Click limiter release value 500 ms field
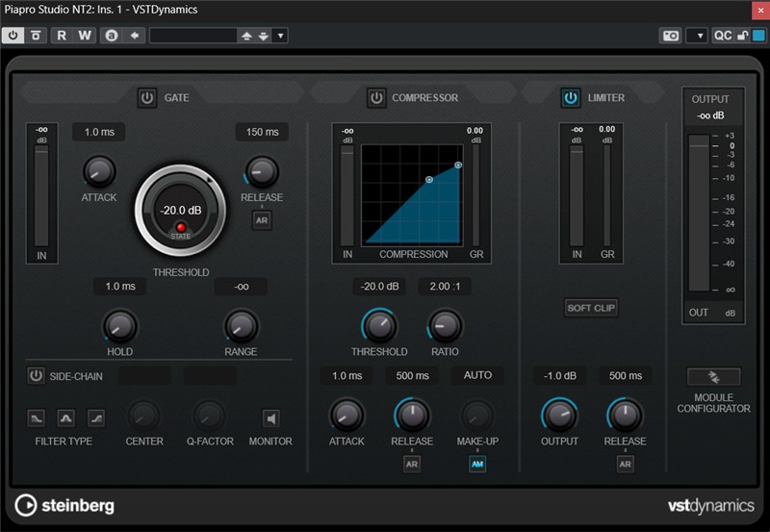Image resolution: width=770 pixels, height=532 pixels. coord(626,375)
